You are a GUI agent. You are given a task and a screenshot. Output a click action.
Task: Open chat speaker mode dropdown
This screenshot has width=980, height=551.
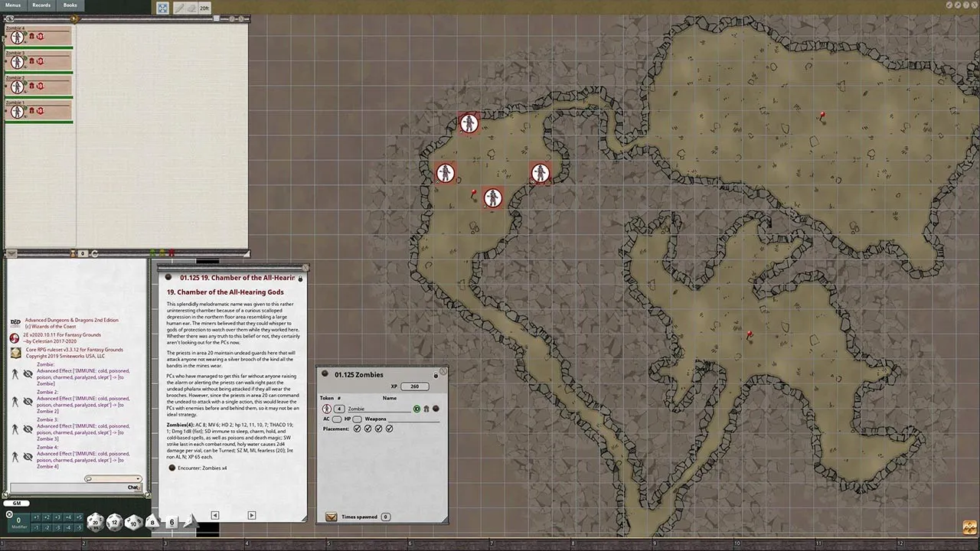[x=113, y=479]
